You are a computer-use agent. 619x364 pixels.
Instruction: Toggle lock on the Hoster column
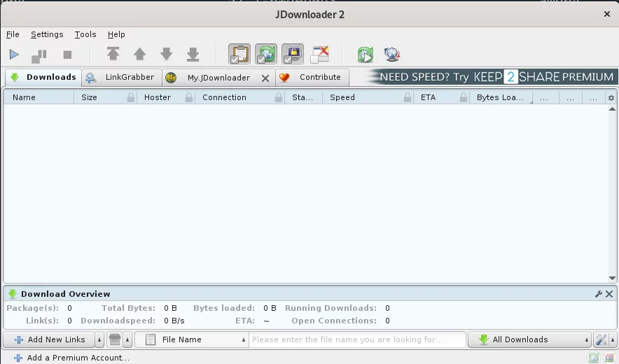click(x=189, y=97)
